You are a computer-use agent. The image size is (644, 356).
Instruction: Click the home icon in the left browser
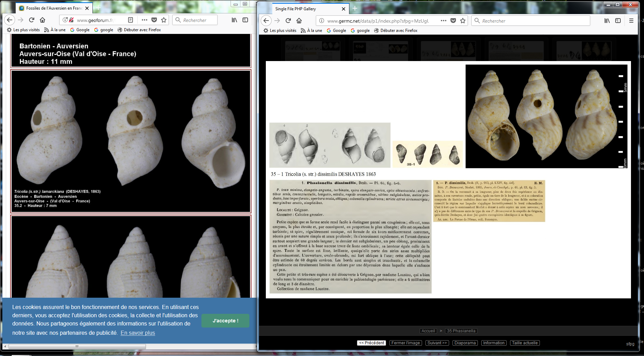point(42,20)
